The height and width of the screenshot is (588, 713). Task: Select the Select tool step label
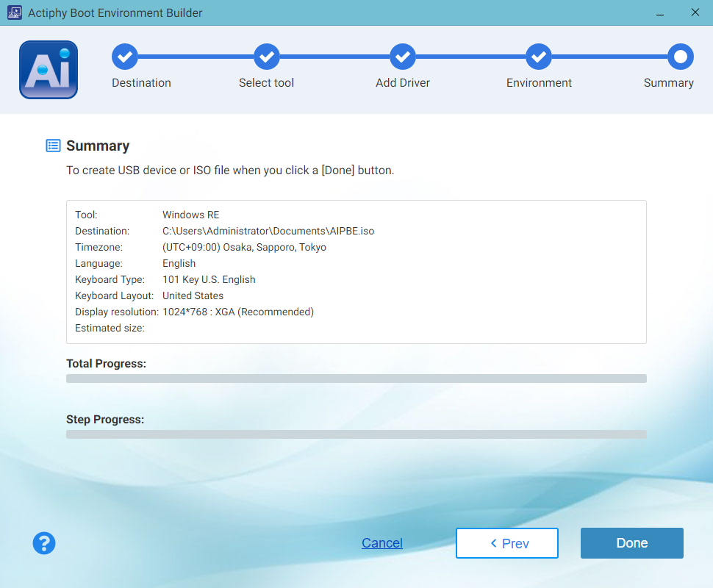266,83
